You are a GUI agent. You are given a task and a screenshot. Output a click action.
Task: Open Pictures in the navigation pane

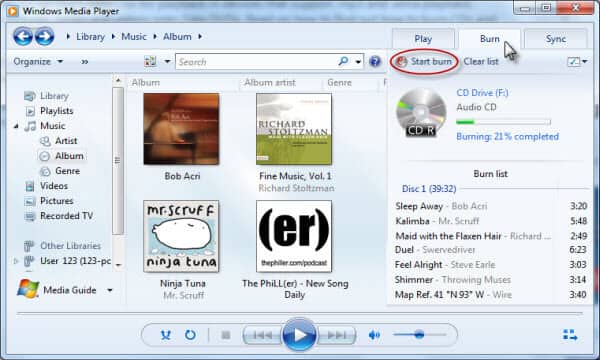[x=57, y=200]
